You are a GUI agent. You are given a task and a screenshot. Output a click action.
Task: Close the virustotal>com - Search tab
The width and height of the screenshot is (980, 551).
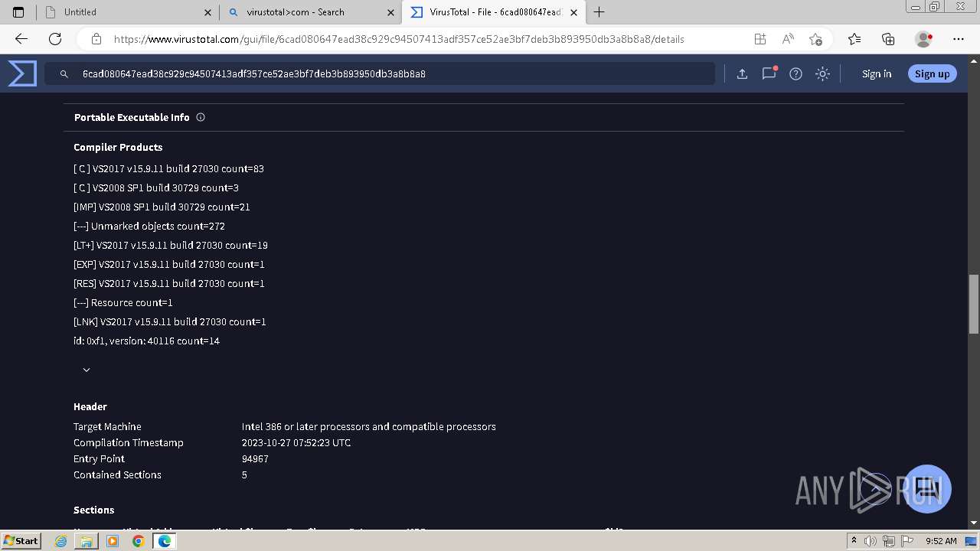[391, 12]
